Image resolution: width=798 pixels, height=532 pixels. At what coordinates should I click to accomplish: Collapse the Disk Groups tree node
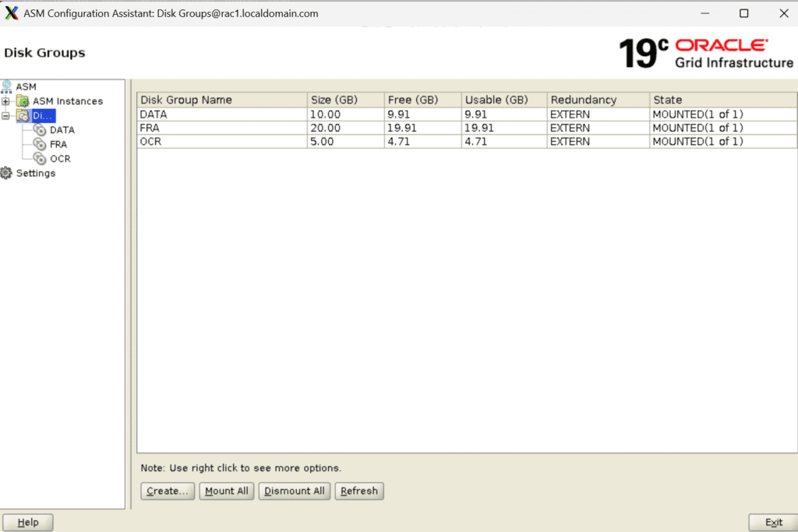(x=6, y=116)
